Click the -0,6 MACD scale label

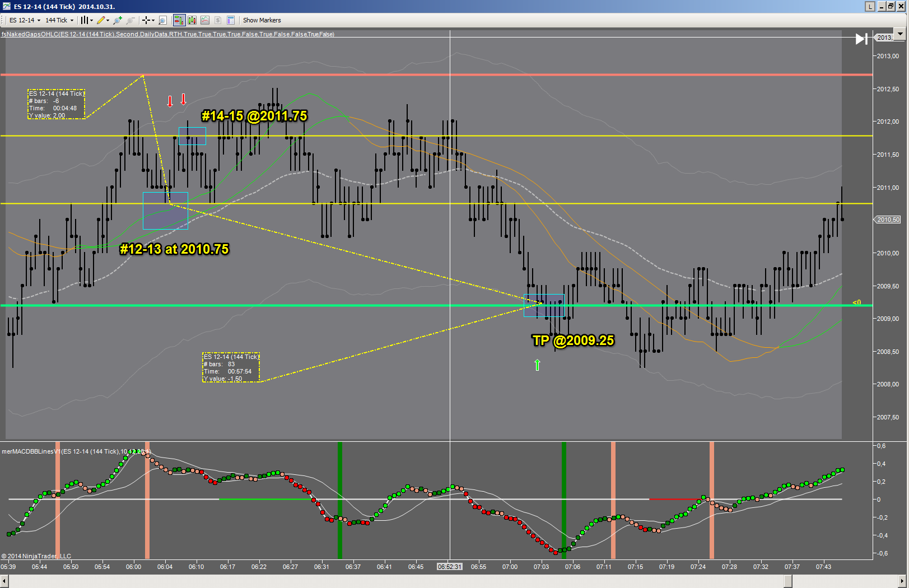(x=881, y=553)
